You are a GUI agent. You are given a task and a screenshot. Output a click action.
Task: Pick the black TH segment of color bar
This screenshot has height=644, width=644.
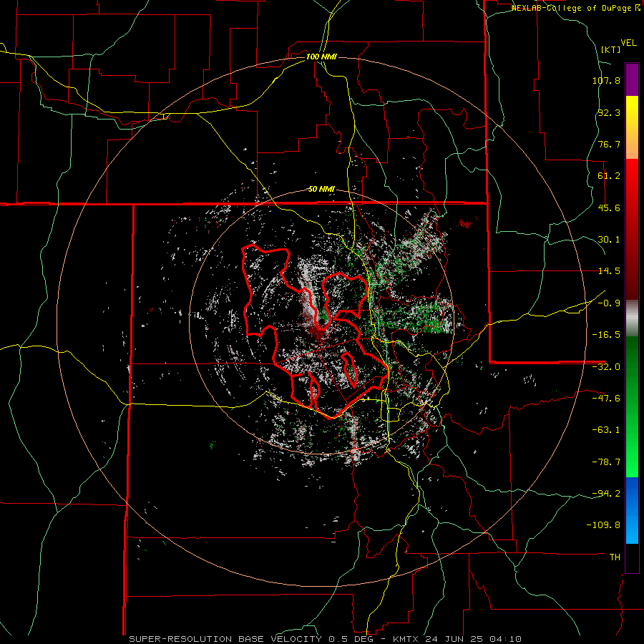pyautogui.click(x=632, y=558)
